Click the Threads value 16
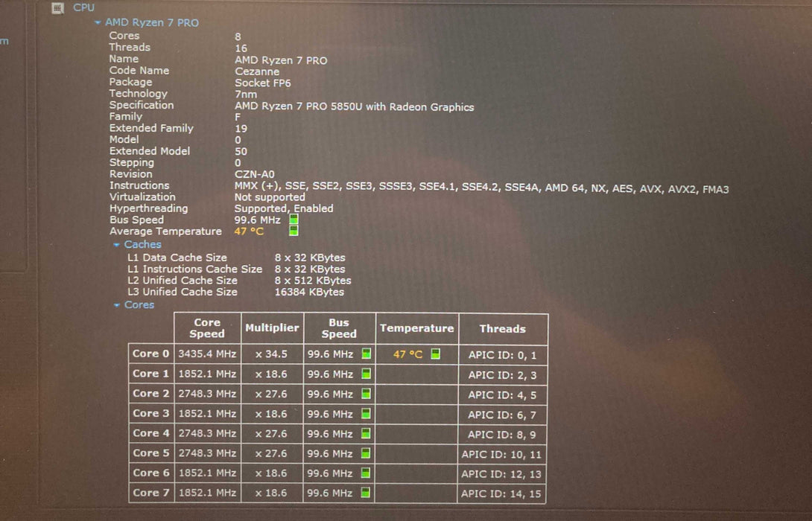 click(x=241, y=48)
